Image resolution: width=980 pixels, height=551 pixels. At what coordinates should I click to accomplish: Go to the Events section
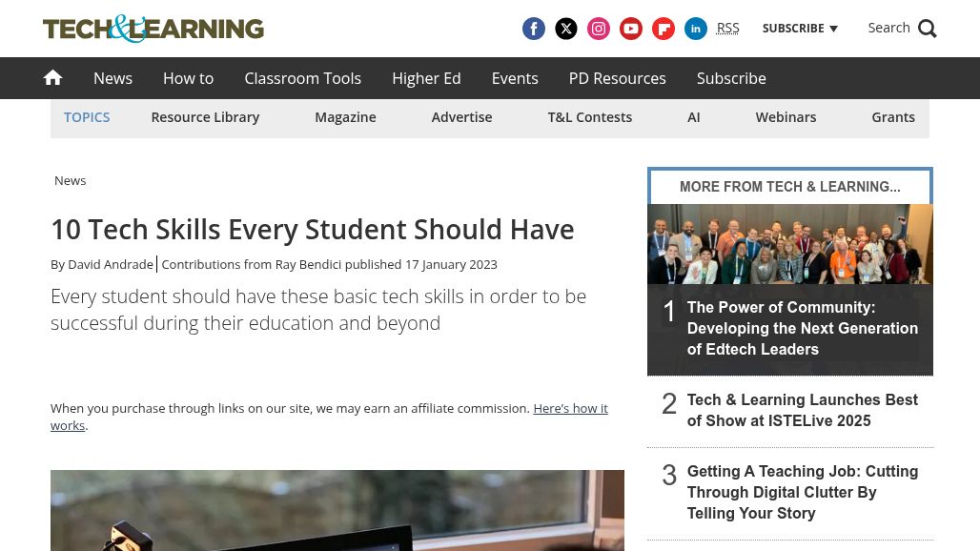[515, 78]
